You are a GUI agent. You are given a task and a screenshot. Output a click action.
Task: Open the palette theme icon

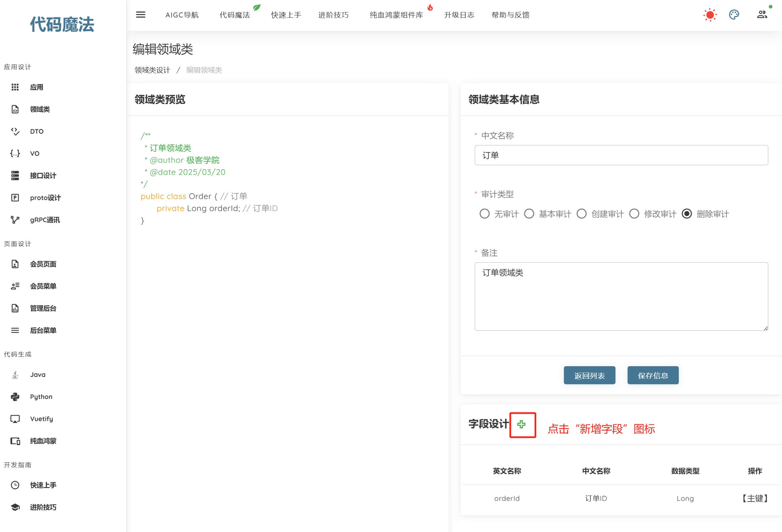(x=733, y=15)
